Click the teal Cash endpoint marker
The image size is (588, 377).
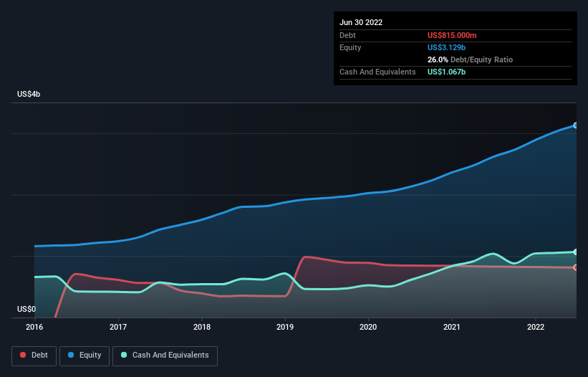[x=576, y=252]
